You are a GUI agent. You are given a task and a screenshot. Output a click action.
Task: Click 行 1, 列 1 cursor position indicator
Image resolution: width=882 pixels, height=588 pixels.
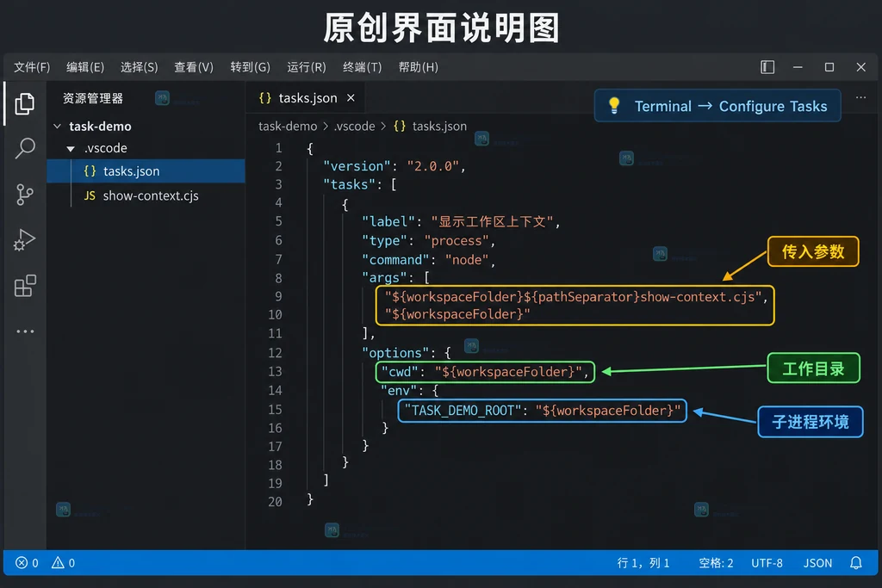[643, 563]
